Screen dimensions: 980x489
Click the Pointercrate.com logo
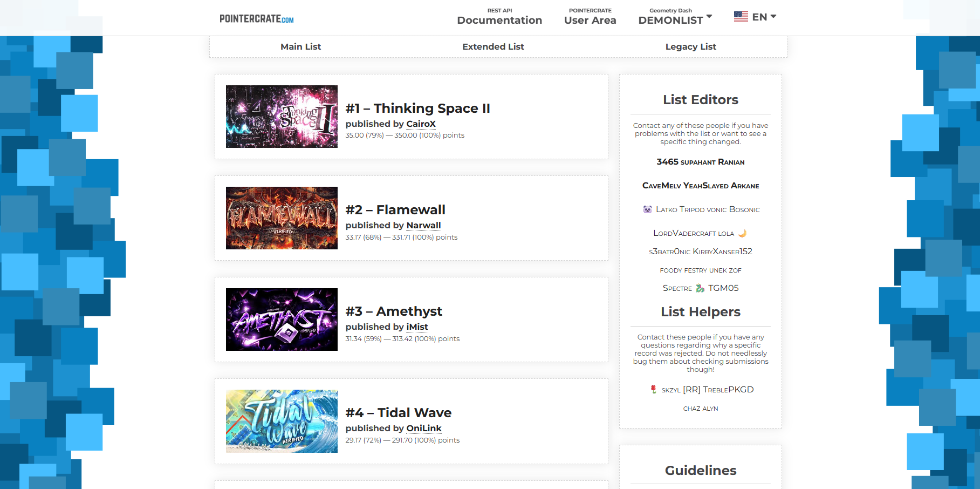[256, 19]
